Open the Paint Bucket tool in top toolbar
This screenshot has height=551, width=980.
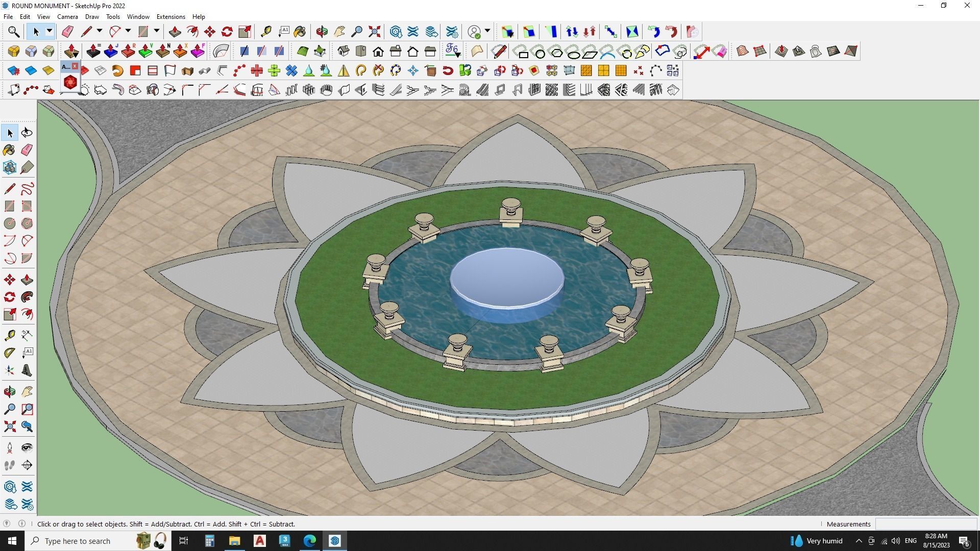[x=300, y=32]
